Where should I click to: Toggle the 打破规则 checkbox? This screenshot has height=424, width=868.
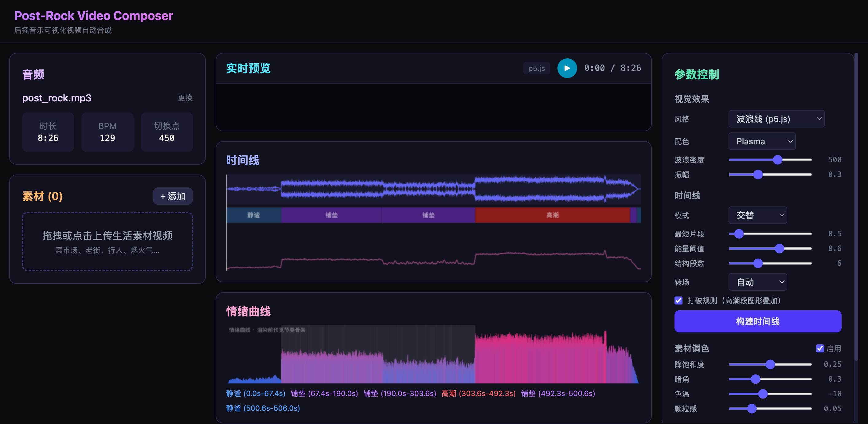678,300
